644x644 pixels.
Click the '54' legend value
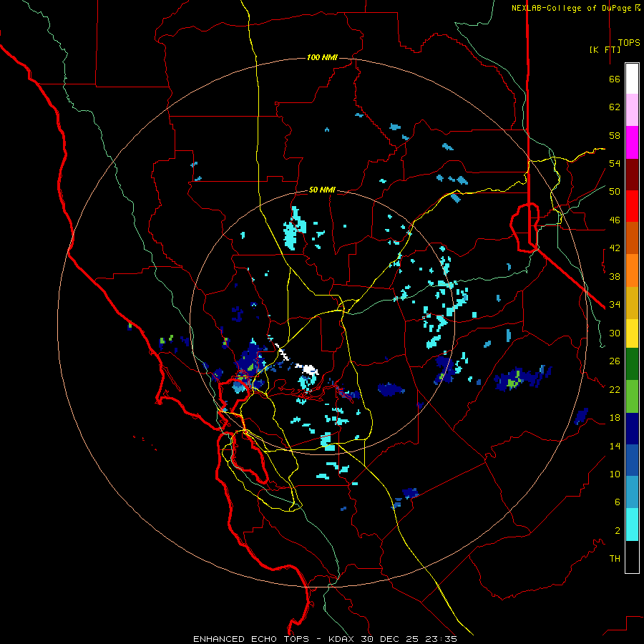point(615,163)
